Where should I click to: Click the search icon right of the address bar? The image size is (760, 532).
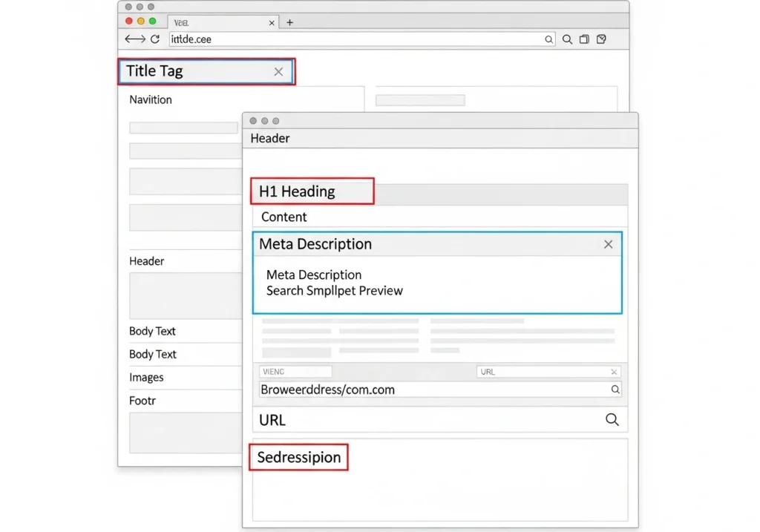click(x=567, y=39)
